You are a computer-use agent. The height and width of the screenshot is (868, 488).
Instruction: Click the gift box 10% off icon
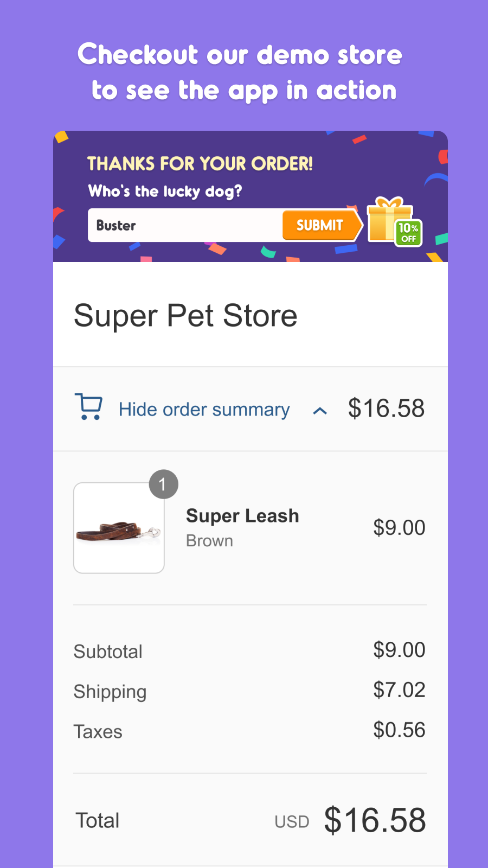[394, 222]
